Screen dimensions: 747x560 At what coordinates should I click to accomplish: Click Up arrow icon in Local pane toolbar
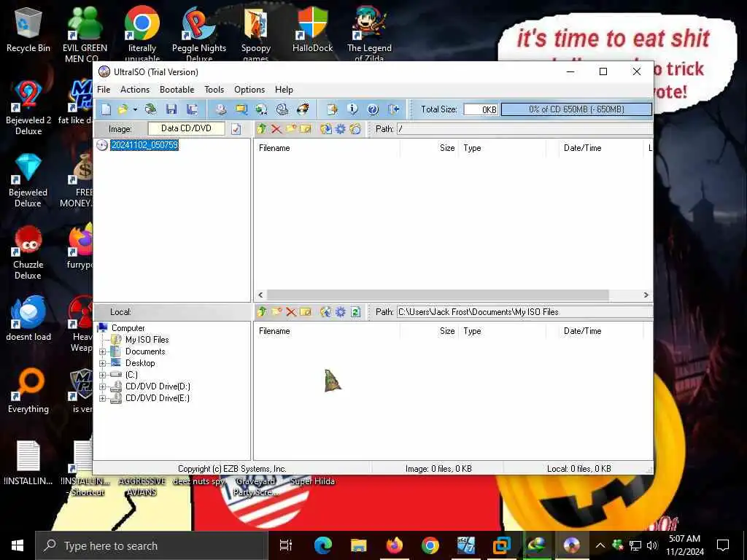click(x=262, y=312)
